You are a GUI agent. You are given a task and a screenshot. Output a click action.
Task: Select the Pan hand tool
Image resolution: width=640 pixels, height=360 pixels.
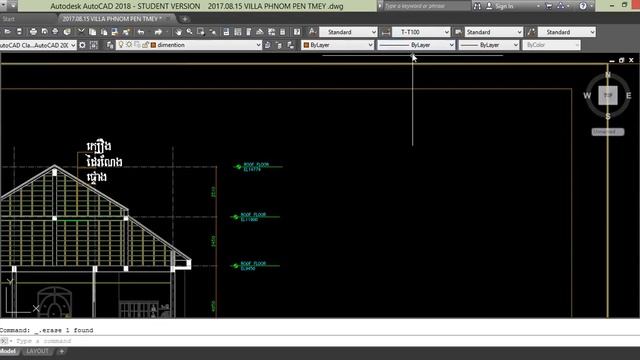click(178, 32)
